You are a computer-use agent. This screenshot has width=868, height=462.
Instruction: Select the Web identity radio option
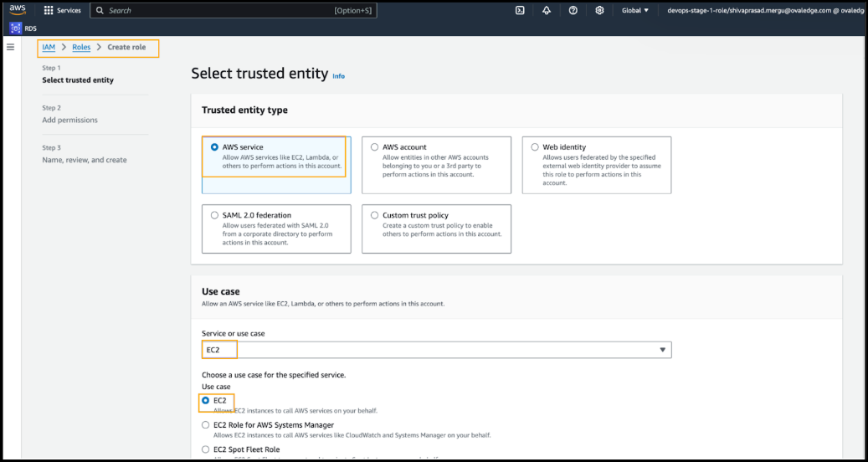(535, 146)
